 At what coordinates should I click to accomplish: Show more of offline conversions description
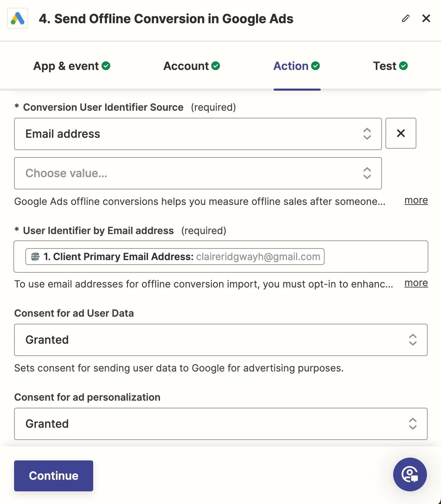coord(416,200)
